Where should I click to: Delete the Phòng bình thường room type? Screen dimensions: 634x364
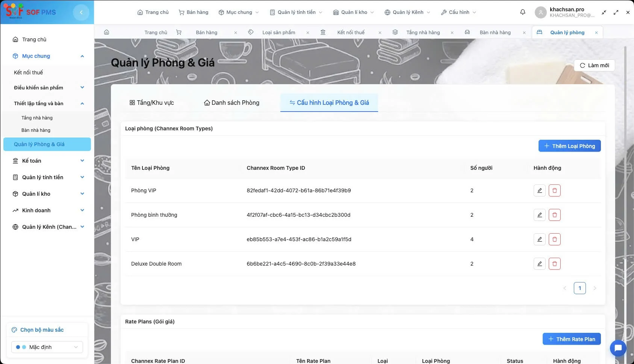[554, 215]
